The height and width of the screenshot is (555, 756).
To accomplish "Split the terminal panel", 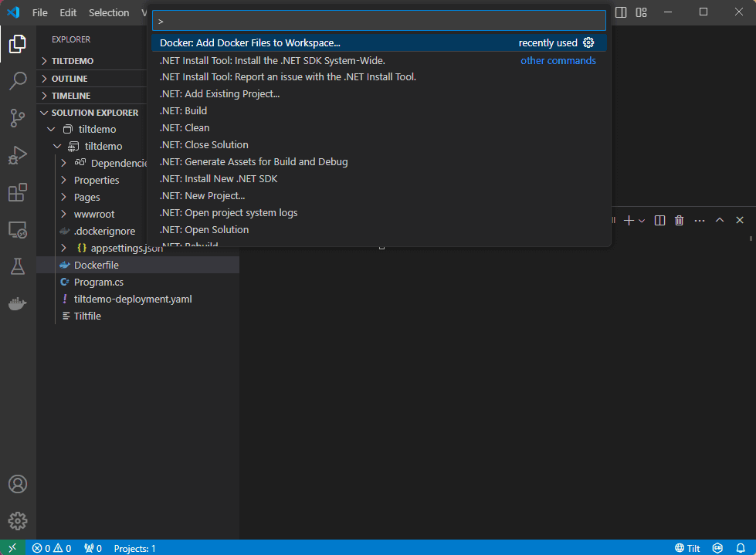I will [x=659, y=221].
